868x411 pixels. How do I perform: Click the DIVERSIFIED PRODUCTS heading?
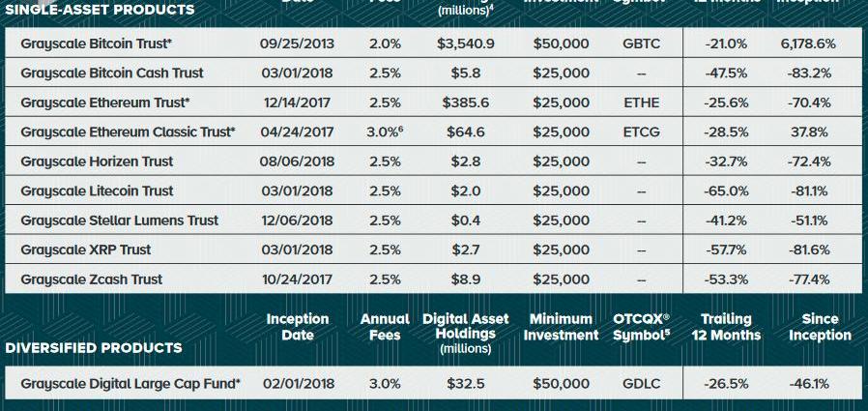(94, 348)
